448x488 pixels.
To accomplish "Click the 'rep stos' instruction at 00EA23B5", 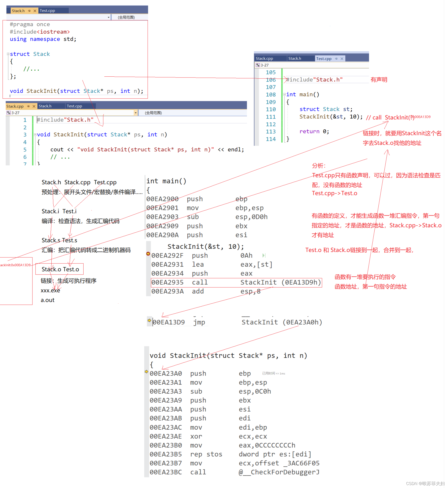I will pos(230,454).
